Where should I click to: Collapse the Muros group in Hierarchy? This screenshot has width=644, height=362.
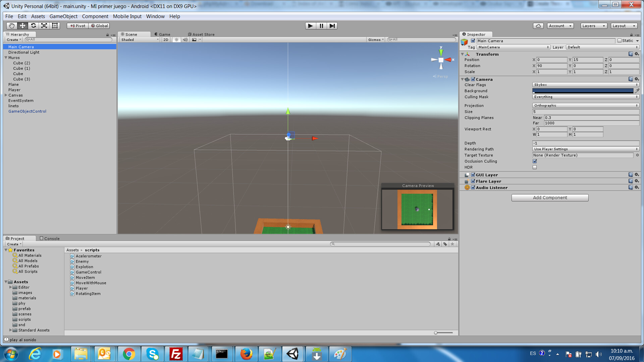coord(6,57)
